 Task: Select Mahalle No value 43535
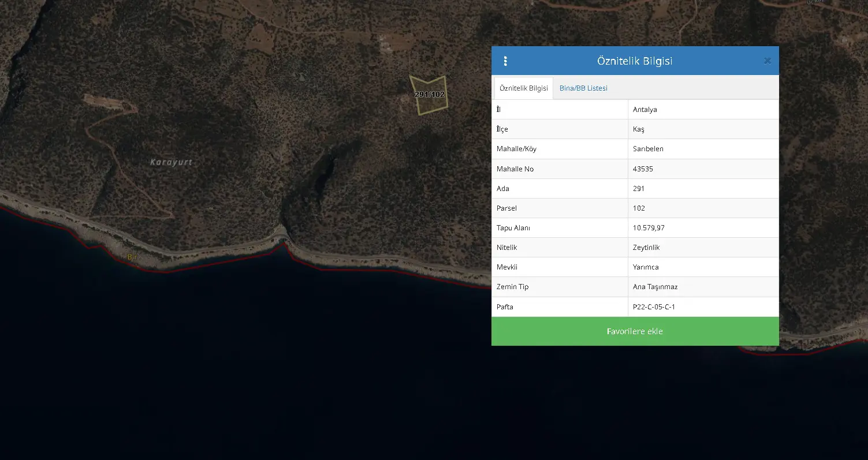(x=643, y=169)
